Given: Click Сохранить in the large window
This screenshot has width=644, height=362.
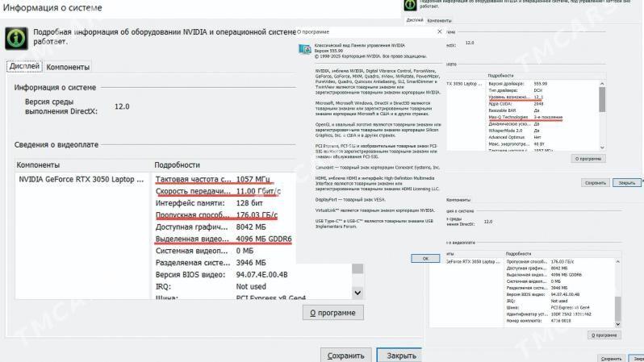Looking at the screenshot, I should coord(346,356).
